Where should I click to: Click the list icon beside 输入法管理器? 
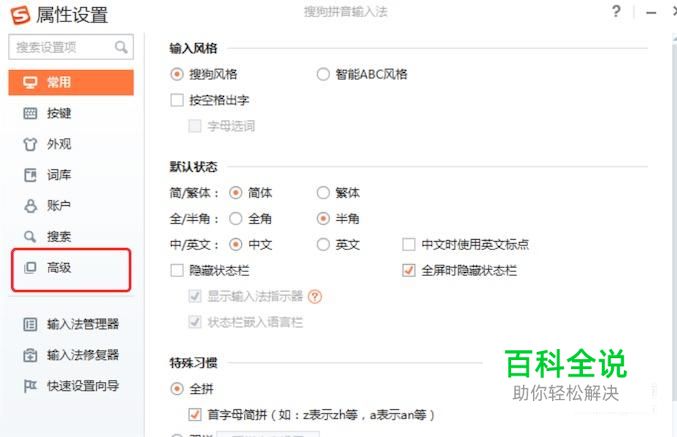[x=30, y=324]
